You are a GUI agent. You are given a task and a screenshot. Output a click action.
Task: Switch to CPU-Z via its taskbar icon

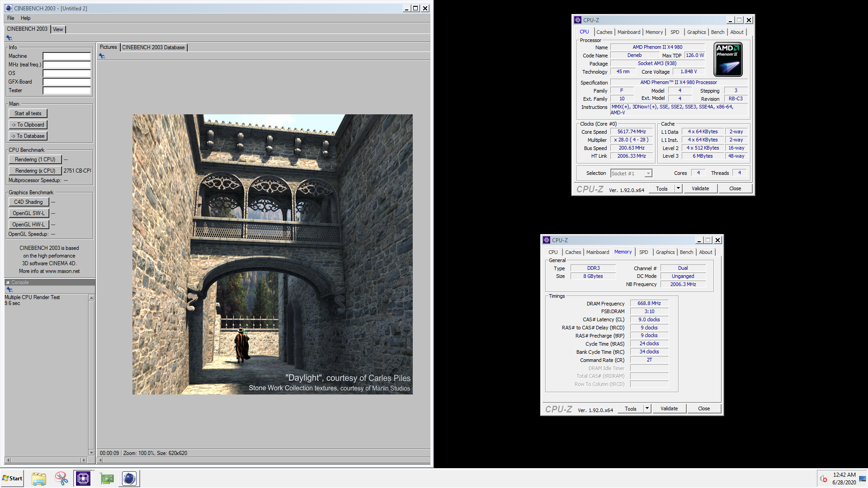pyautogui.click(x=83, y=479)
